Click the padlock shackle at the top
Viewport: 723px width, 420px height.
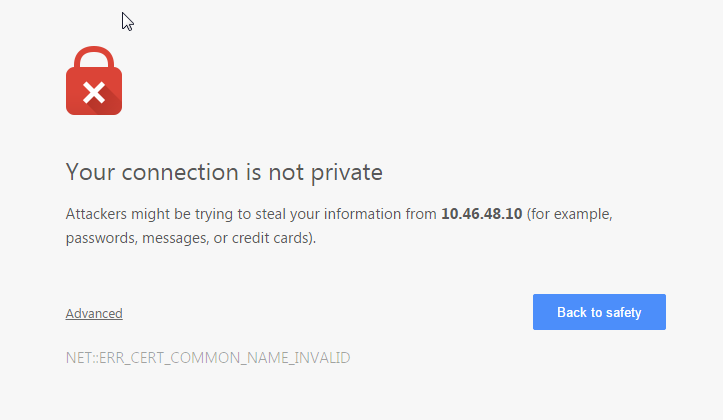[94, 58]
